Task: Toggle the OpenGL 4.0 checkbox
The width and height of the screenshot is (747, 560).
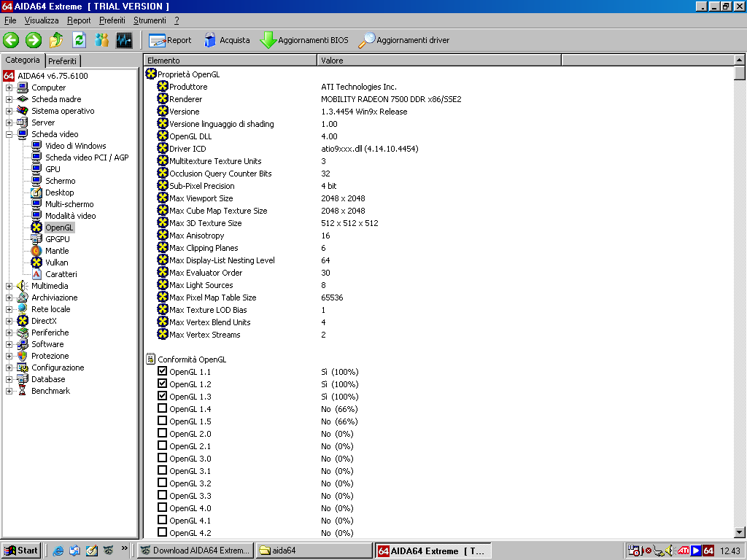Action: click(163, 507)
